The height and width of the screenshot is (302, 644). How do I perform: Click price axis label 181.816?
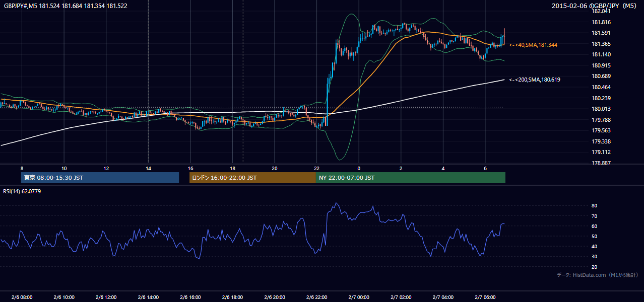pos(600,22)
